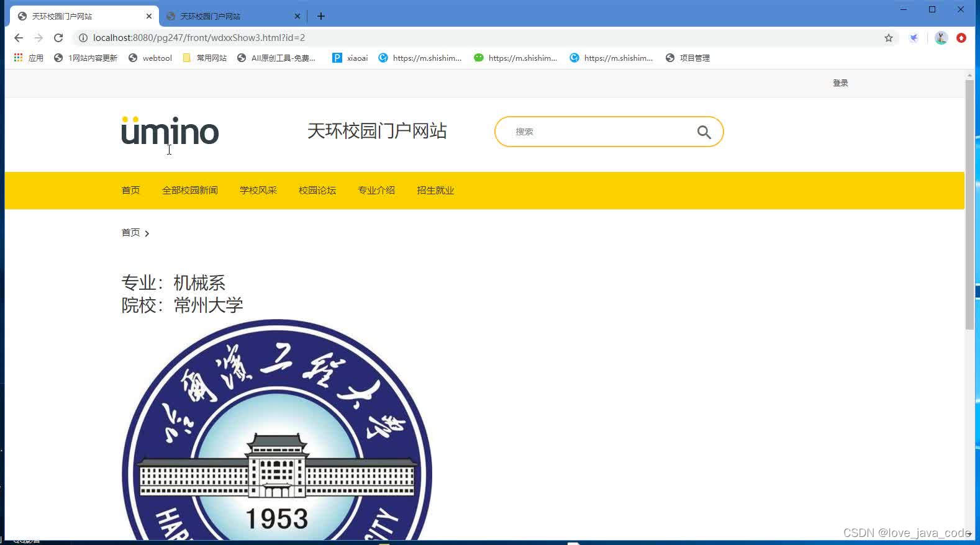Close the second 天环校园门户网站 tab

(297, 16)
